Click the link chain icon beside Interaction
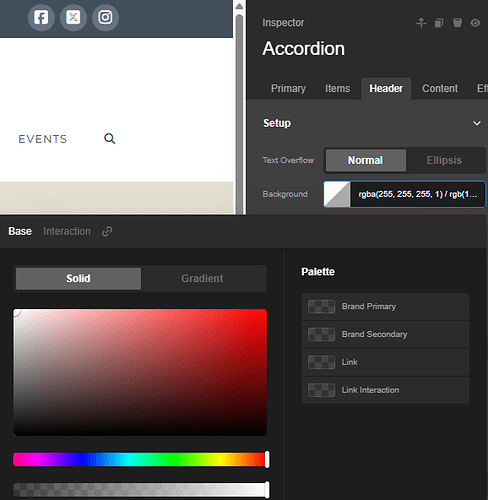This screenshot has width=488, height=500. (107, 231)
